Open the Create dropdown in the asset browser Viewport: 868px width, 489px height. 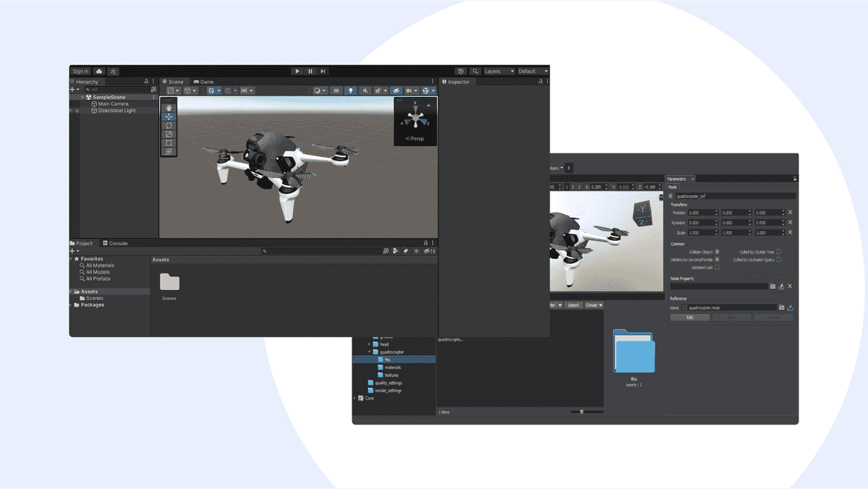pos(593,305)
